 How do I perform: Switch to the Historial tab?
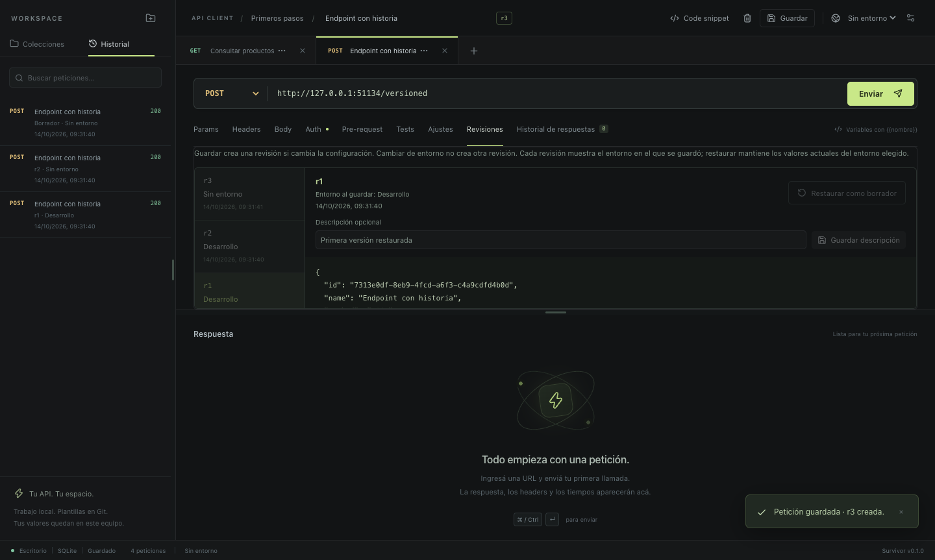pos(109,44)
